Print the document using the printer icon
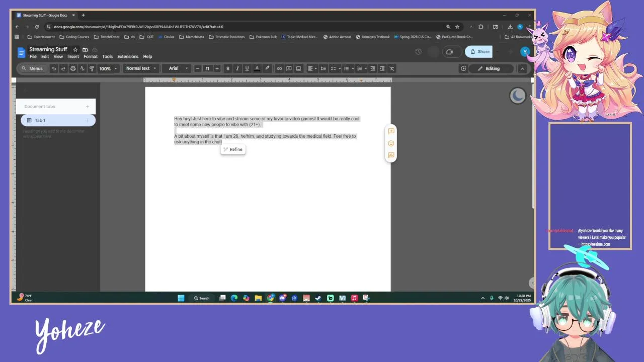The image size is (644, 362). (x=73, y=68)
